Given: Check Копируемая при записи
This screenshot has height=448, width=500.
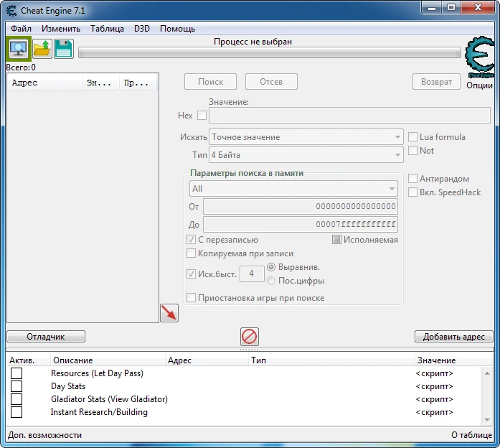Looking at the screenshot, I should pyautogui.click(x=191, y=253).
